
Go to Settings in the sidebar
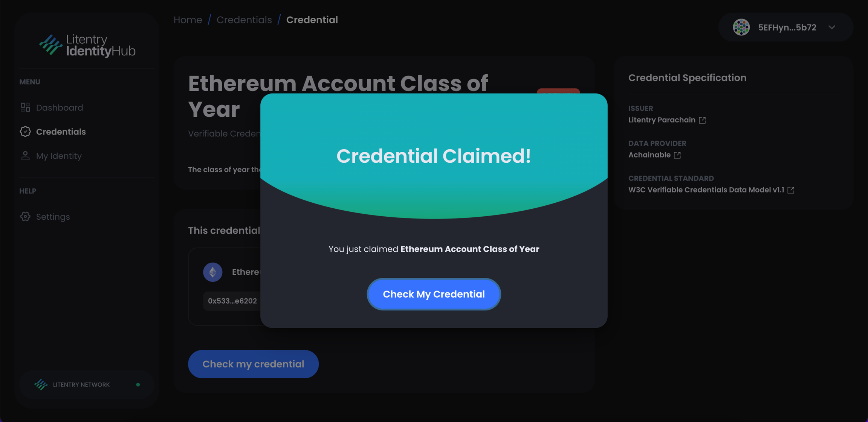pos(53,217)
